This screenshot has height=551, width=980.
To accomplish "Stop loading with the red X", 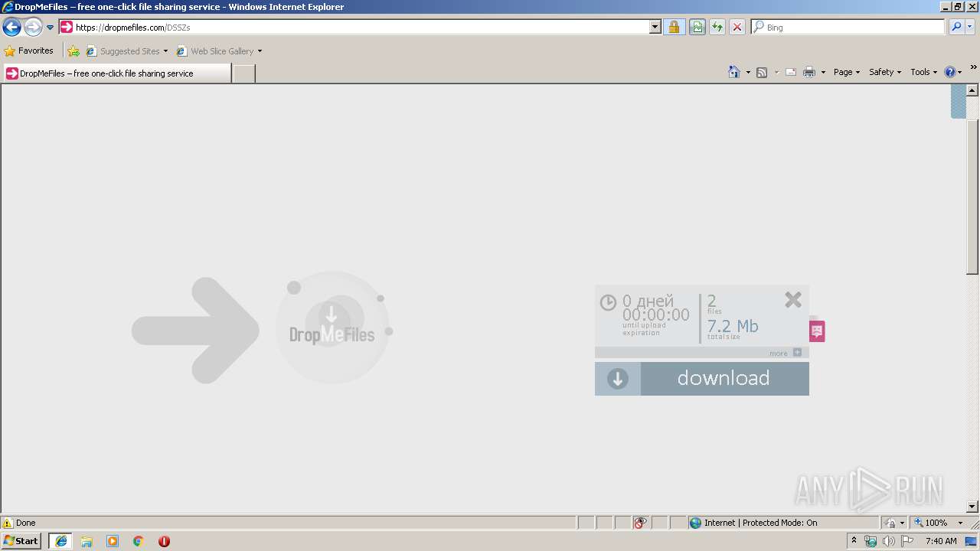I will [x=737, y=27].
